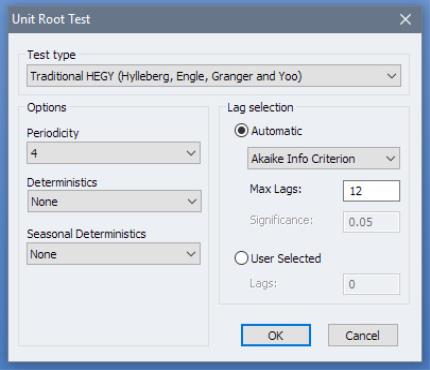This screenshot has height=370, width=430.
Task: Click the info criterion chevron arrow
Action: [391, 158]
